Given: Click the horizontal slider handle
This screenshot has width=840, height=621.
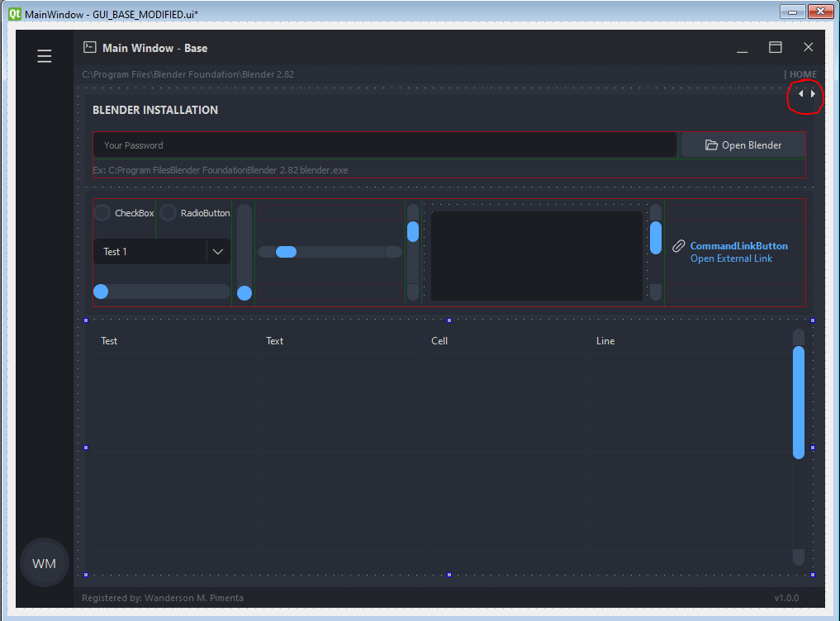Looking at the screenshot, I should pyautogui.click(x=285, y=251).
